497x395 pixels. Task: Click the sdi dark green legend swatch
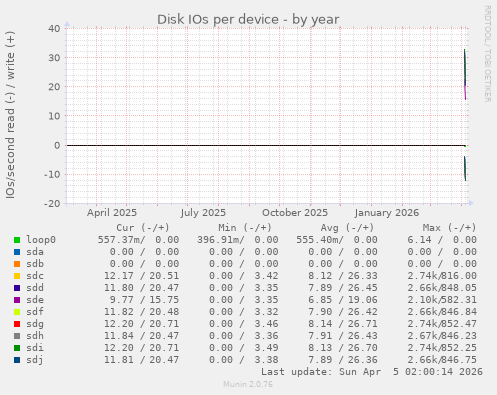[17, 348]
